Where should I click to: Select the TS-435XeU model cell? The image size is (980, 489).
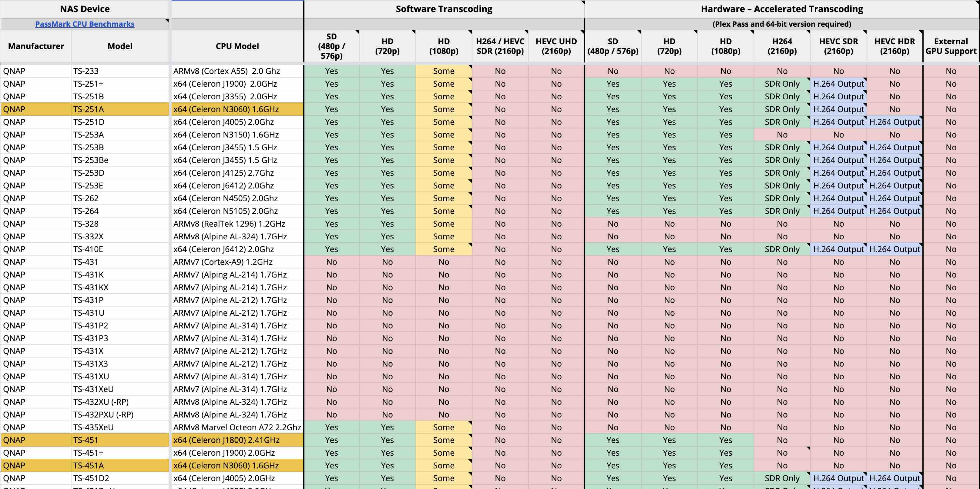click(119, 427)
